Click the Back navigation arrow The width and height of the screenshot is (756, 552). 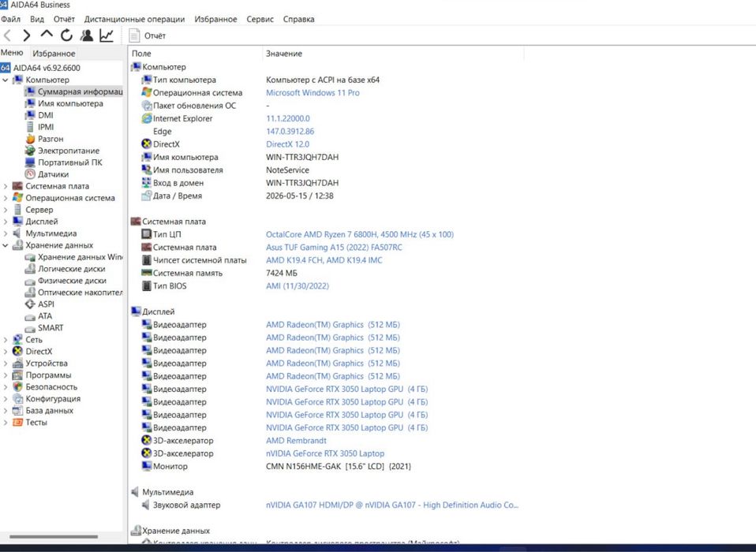pyautogui.click(x=7, y=35)
